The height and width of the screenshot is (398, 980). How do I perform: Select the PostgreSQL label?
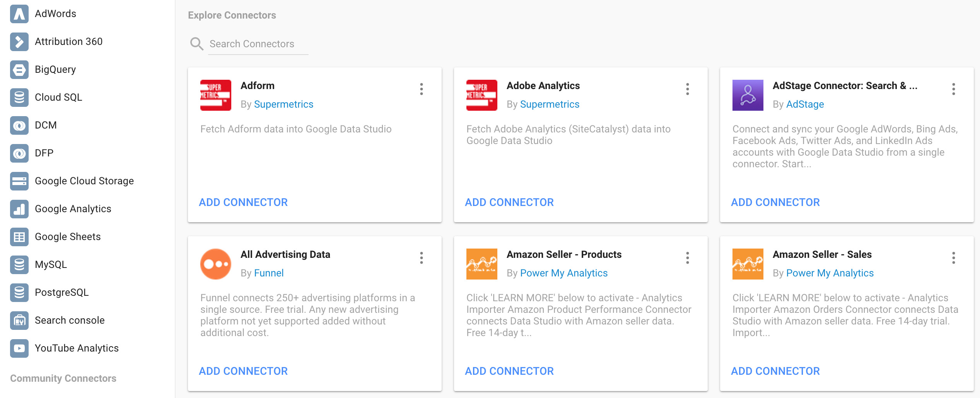[x=61, y=292]
